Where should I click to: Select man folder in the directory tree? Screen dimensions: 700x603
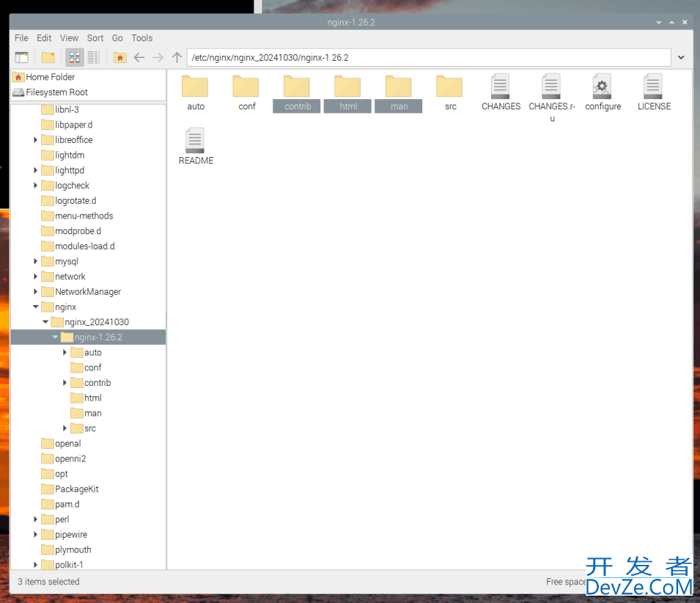[86, 413]
